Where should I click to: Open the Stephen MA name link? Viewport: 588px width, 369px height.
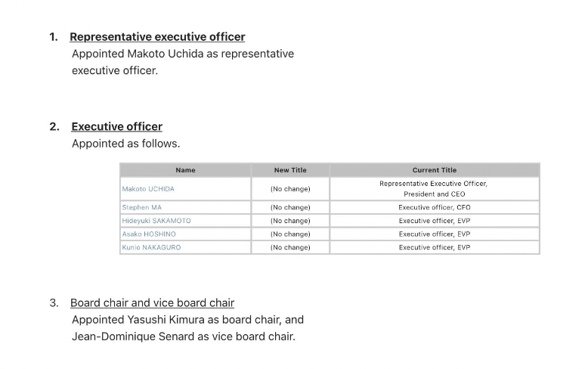142,207
